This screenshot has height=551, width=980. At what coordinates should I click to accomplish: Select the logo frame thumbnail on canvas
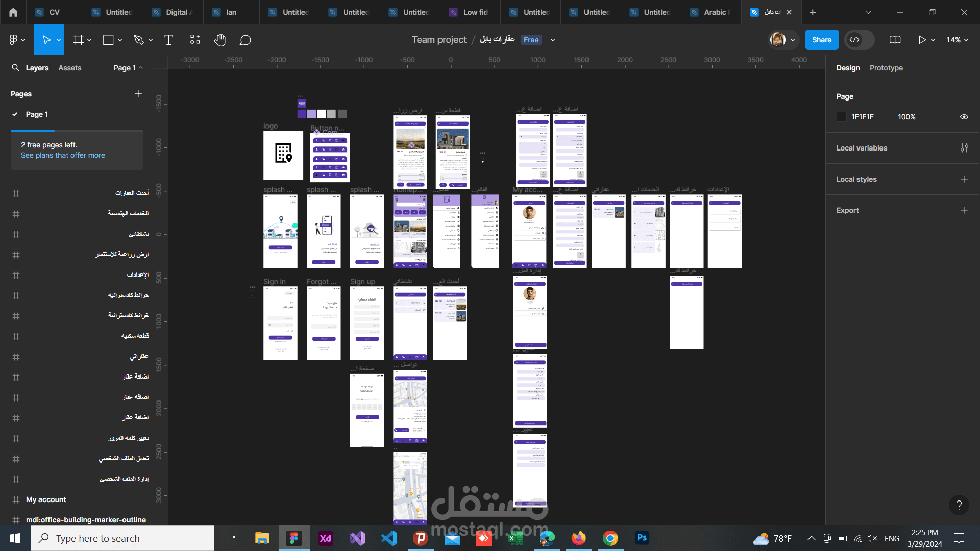tap(283, 155)
